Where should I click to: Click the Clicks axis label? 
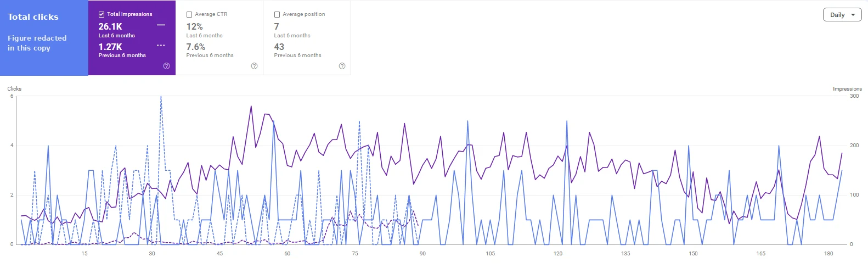point(14,88)
